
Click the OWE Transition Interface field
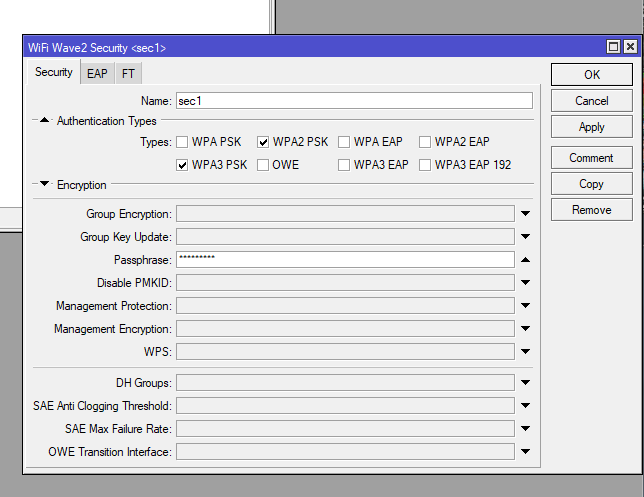(x=345, y=451)
